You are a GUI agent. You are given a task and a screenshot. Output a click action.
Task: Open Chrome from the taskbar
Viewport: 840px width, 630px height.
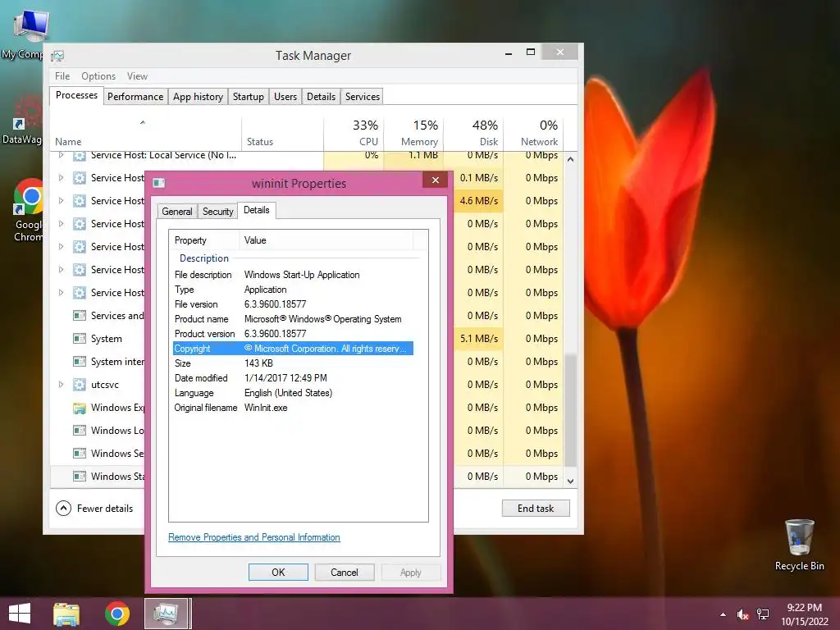point(116,614)
